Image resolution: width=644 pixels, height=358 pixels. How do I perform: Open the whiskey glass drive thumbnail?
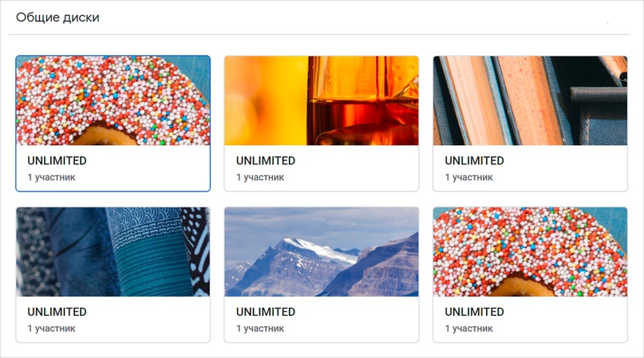tap(321, 100)
